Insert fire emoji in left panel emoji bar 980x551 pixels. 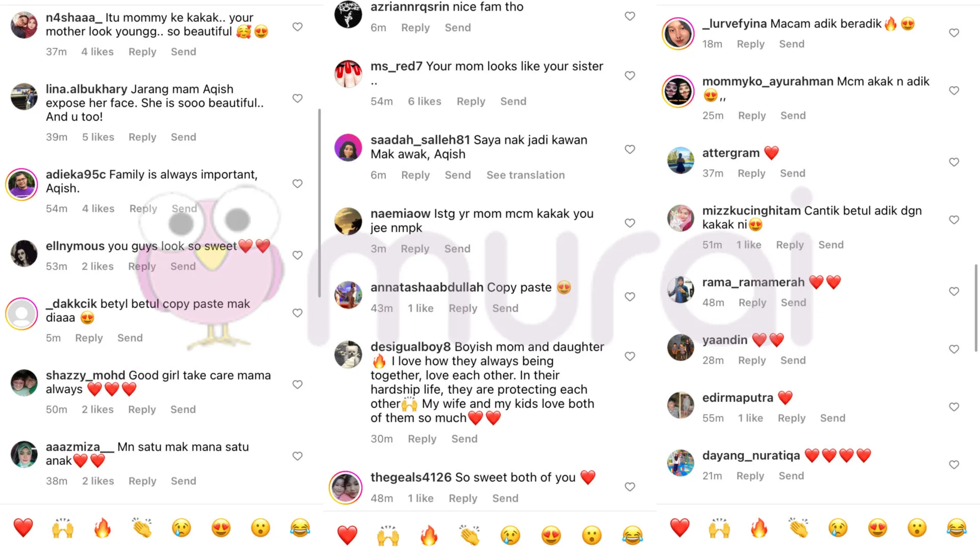(102, 528)
